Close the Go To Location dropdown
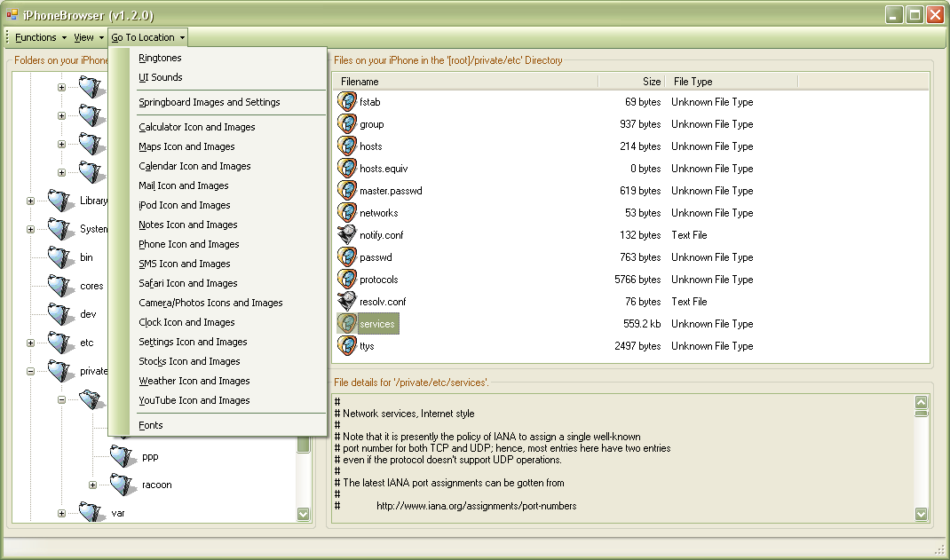Screen dimensions: 950x560 (148, 37)
